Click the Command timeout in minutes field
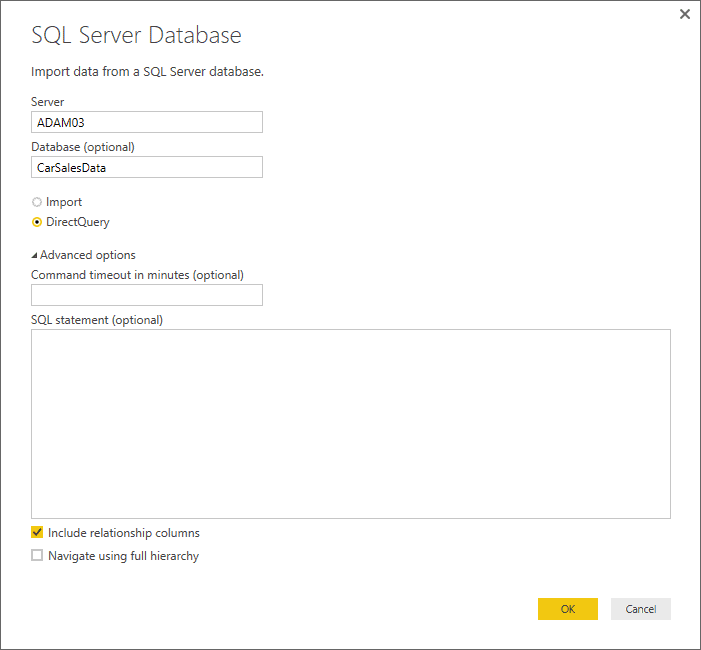Viewport: 701px width, 650px height. pyautogui.click(x=147, y=295)
